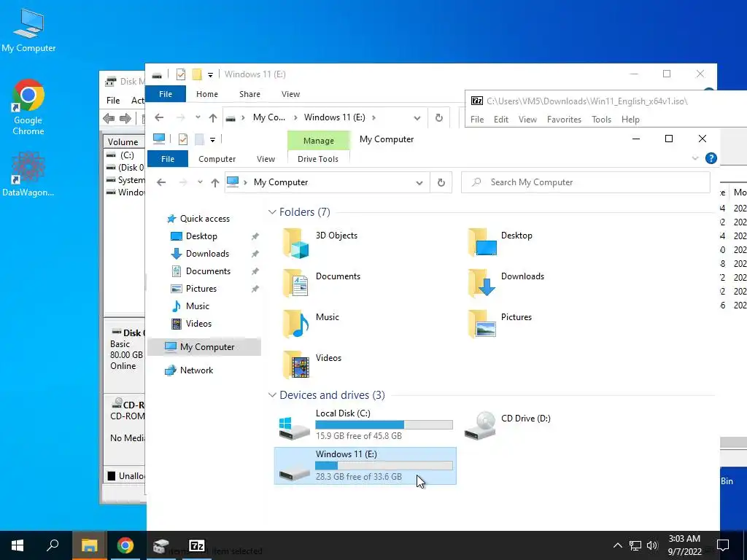
Task: Click the Properties icon in My Computer quick access toolbar
Action: (x=182, y=139)
